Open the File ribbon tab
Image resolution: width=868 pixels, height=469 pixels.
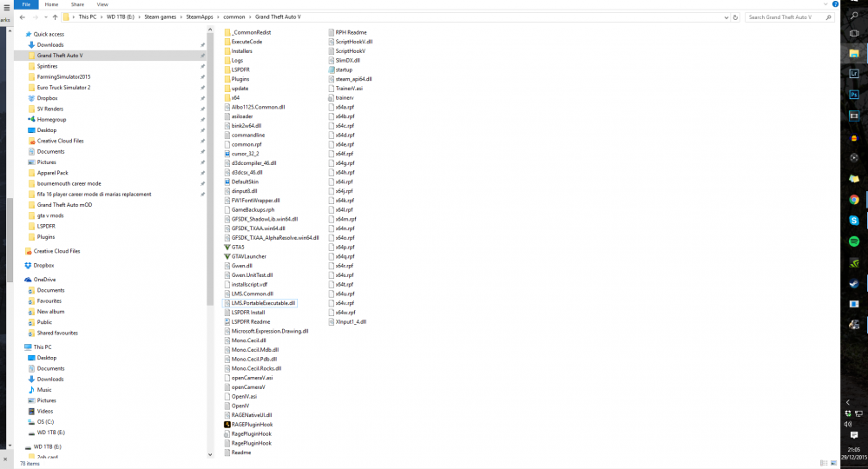coord(26,4)
